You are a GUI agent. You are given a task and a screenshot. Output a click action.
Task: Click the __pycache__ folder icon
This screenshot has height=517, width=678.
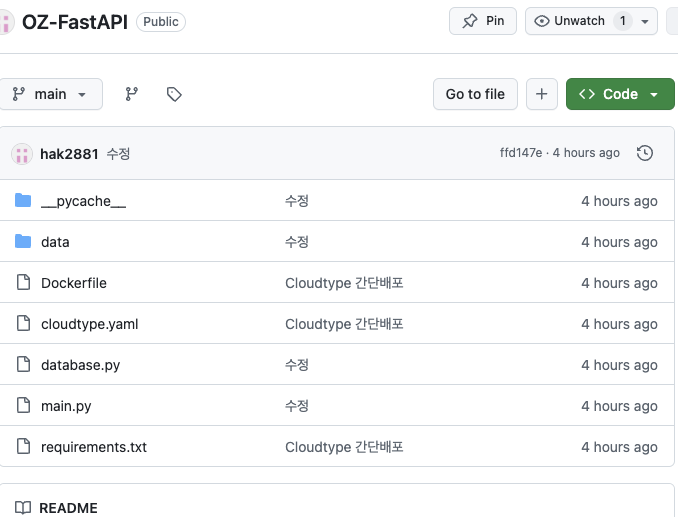click(x=23, y=201)
